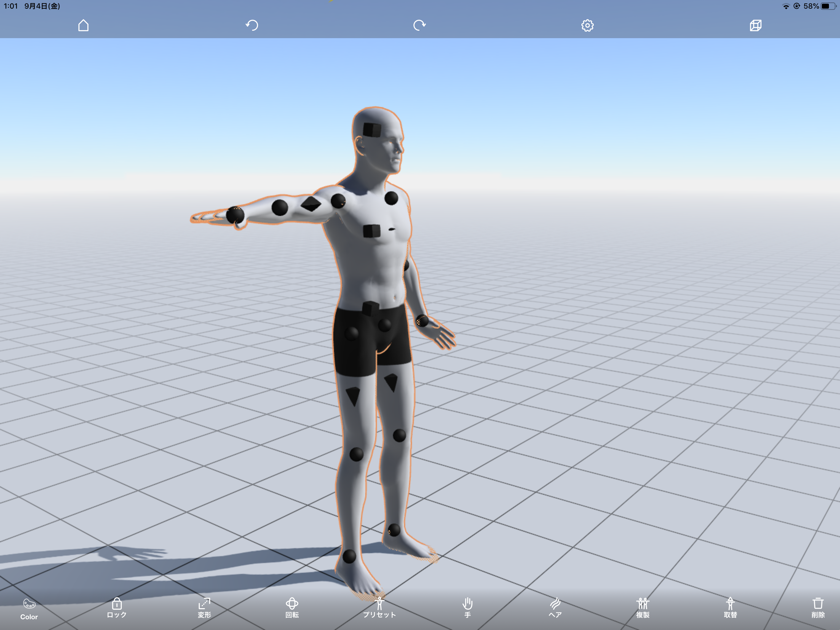Select the front leg's ankle sphere handle
840x630 pixels.
point(349,557)
